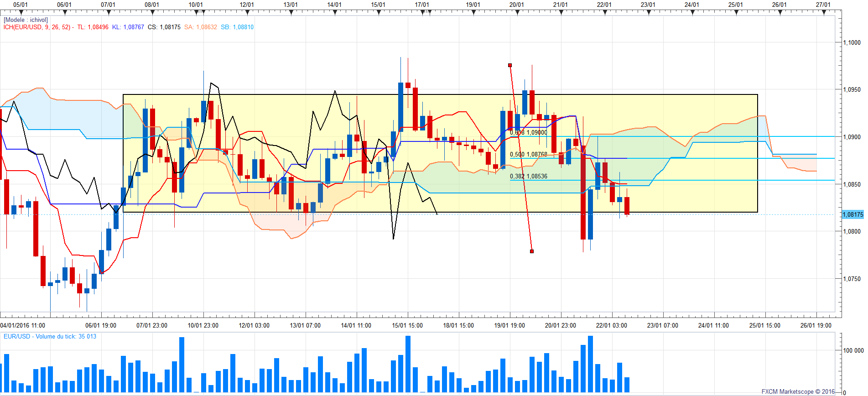This screenshot has height=396, width=868.
Task: Click the 10/01 day marker on top axis
Action: (x=196, y=5)
